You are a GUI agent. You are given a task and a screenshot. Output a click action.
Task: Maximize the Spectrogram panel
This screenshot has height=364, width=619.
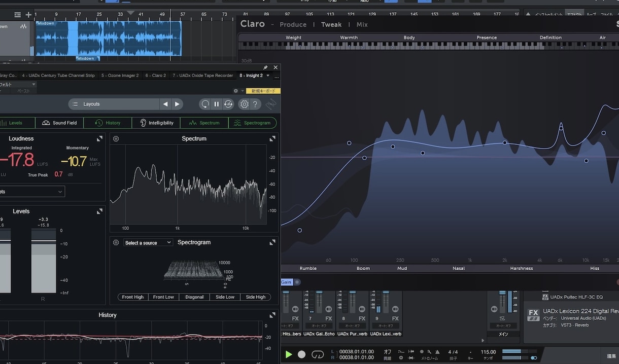click(x=272, y=242)
